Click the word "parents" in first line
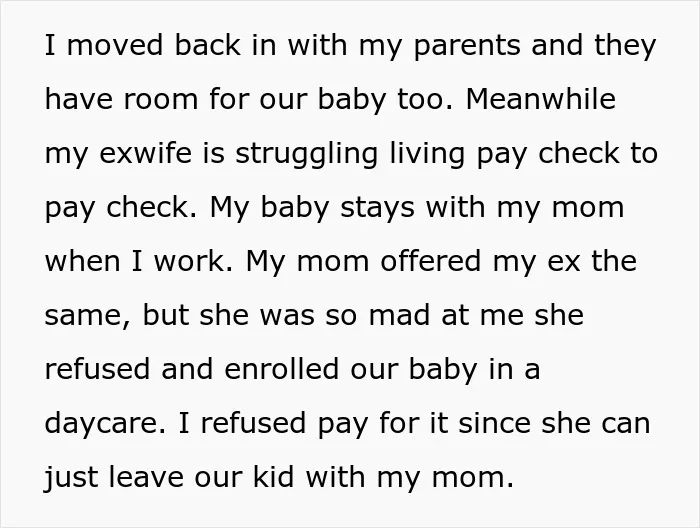Viewport: 700px width, 528px height. coord(467,47)
